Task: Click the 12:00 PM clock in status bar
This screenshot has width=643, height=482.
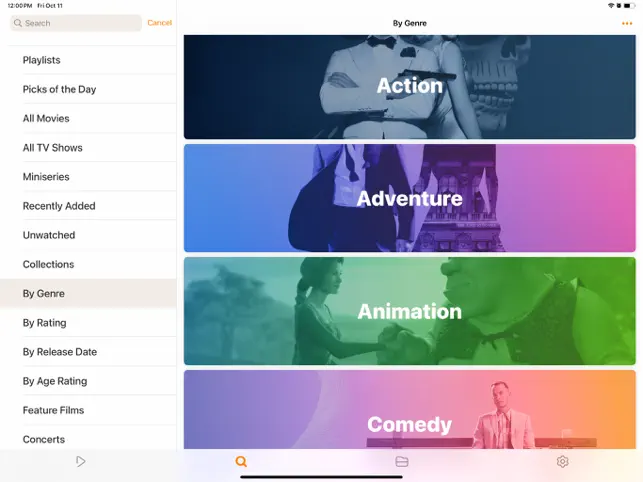Action: [x=20, y=6]
